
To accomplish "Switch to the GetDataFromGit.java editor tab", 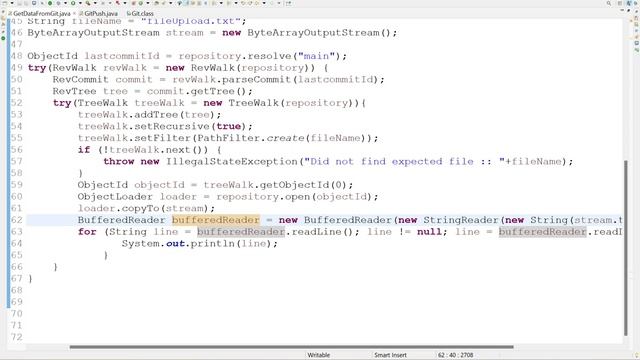I will pyautogui.click(x=42, y=13).
